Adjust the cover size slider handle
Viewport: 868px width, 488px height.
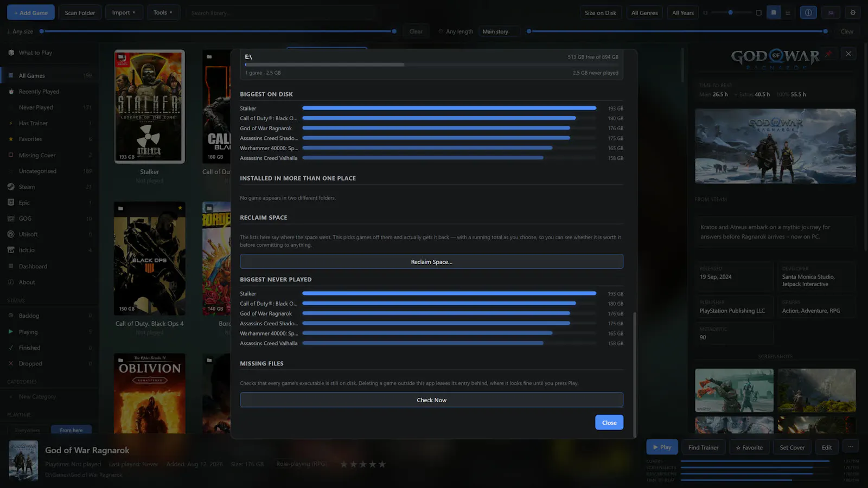(730, 12)
